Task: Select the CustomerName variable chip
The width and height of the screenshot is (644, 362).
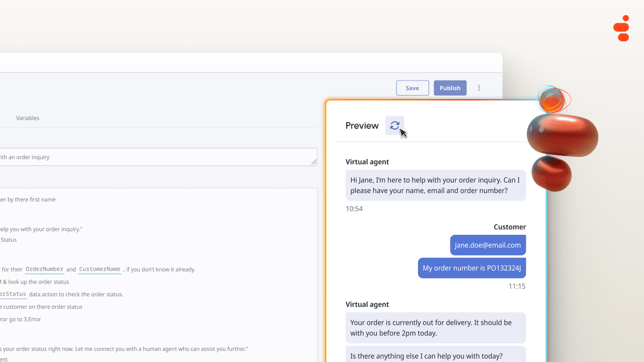Action: pos(100,269)
